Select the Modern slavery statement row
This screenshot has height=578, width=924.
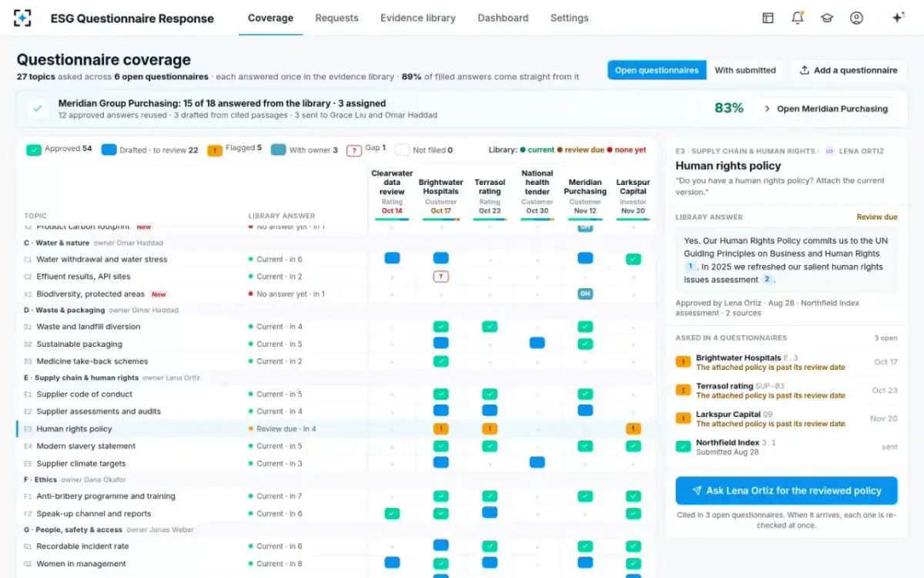pos(336,446)
